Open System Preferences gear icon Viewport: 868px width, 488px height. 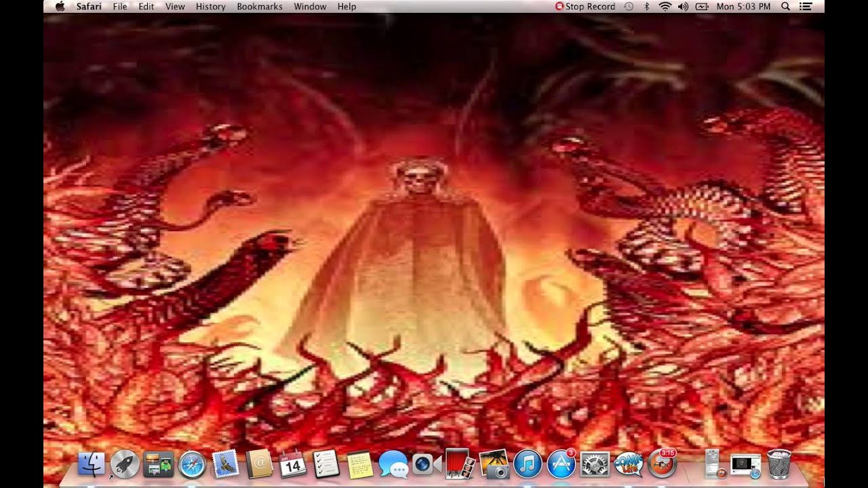[595, 464]
